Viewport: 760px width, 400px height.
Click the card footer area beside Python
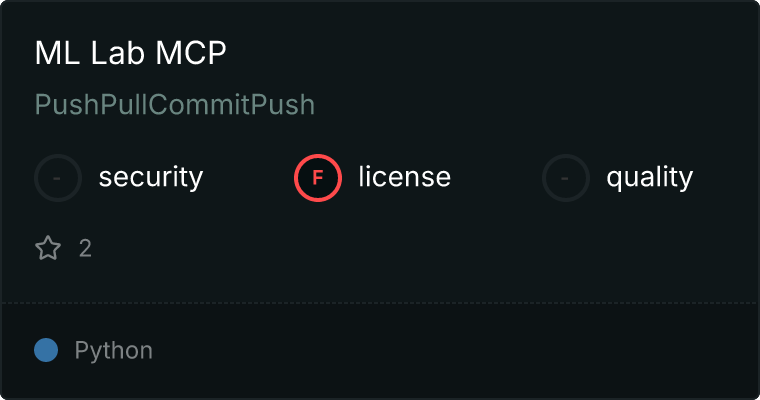click(456, 351)
